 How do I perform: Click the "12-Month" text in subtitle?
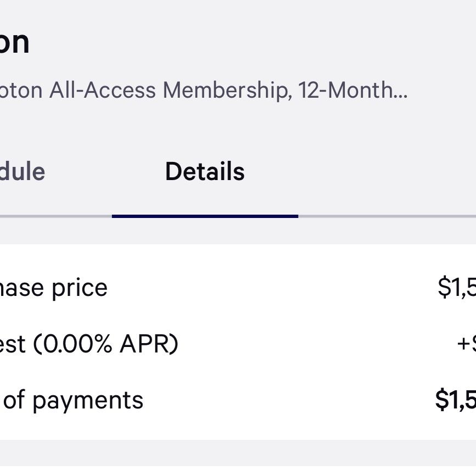[x=345, y=90]
